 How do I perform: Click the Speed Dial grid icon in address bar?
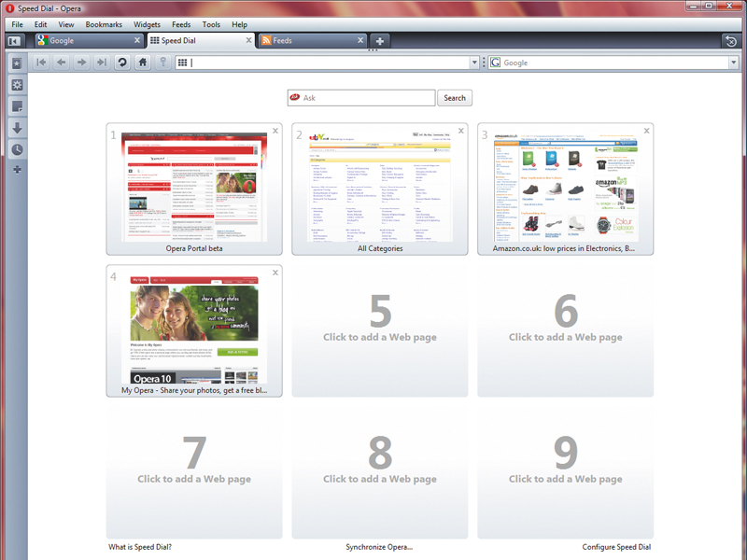(182, 63)
